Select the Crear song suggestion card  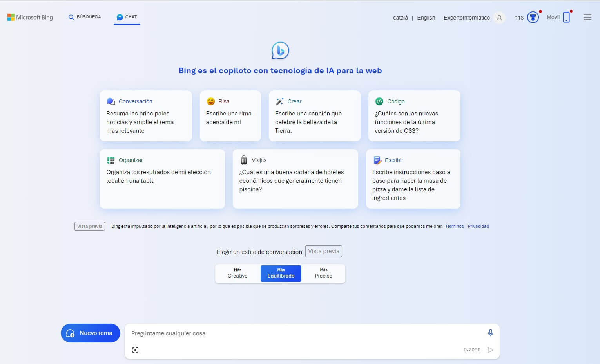(315, 116)
